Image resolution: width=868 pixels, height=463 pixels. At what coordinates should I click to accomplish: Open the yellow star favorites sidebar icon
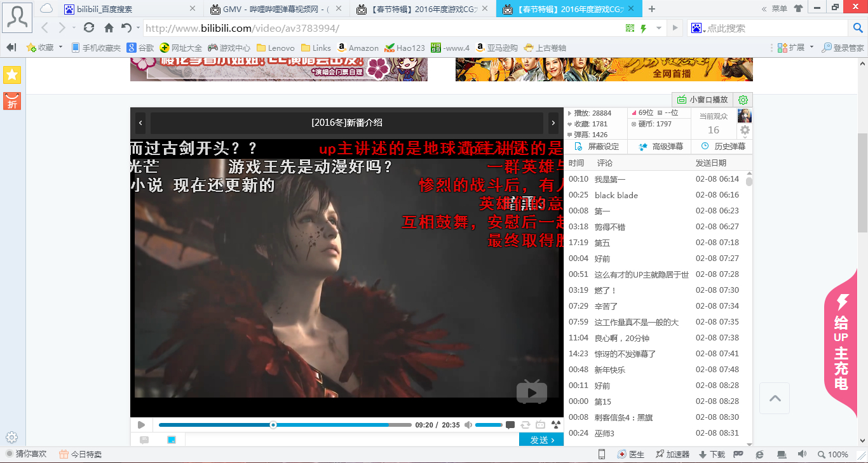coord(12,75)
